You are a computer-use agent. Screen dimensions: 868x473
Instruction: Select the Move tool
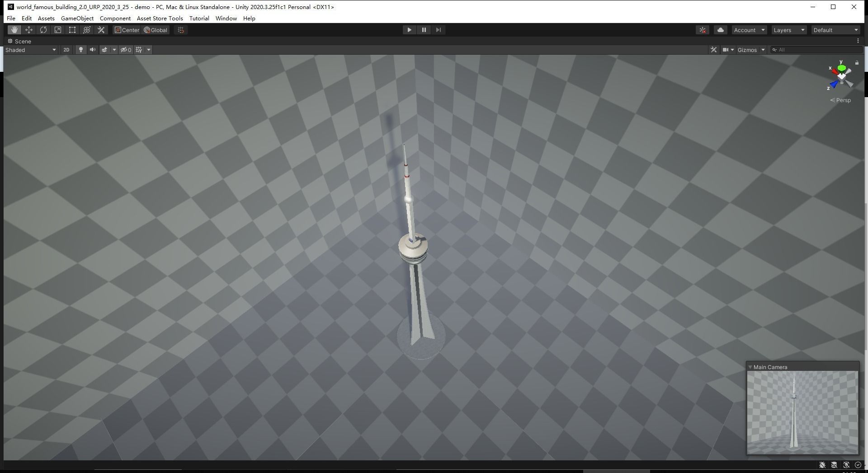click(x=29, y=30)
